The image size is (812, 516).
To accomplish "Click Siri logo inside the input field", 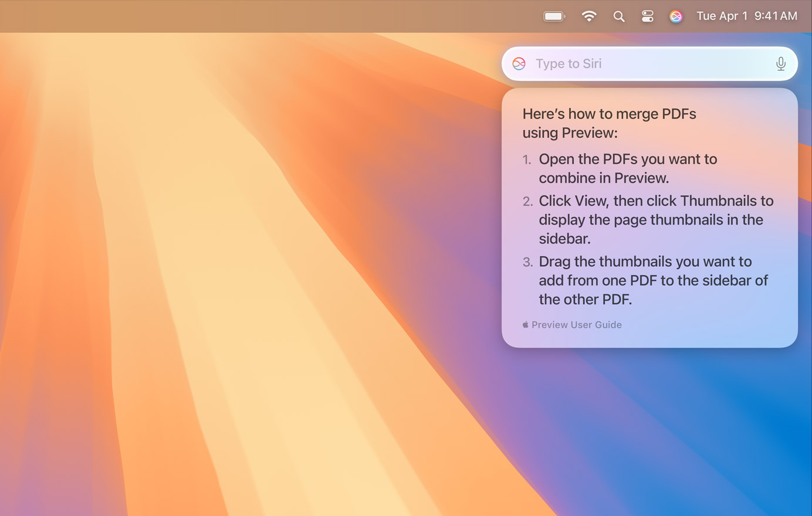I will pyautogui.click(x=519, y=63).
